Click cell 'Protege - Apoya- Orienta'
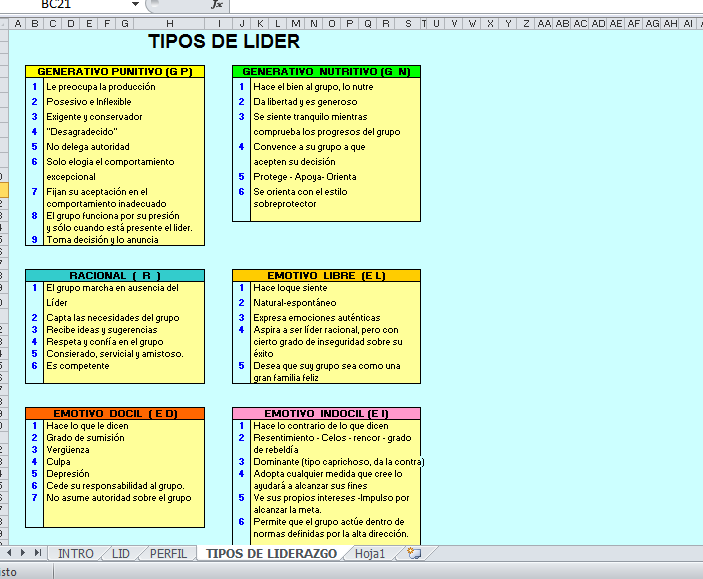Viewport: 703px width, 579px height. (x=305, y=177)
